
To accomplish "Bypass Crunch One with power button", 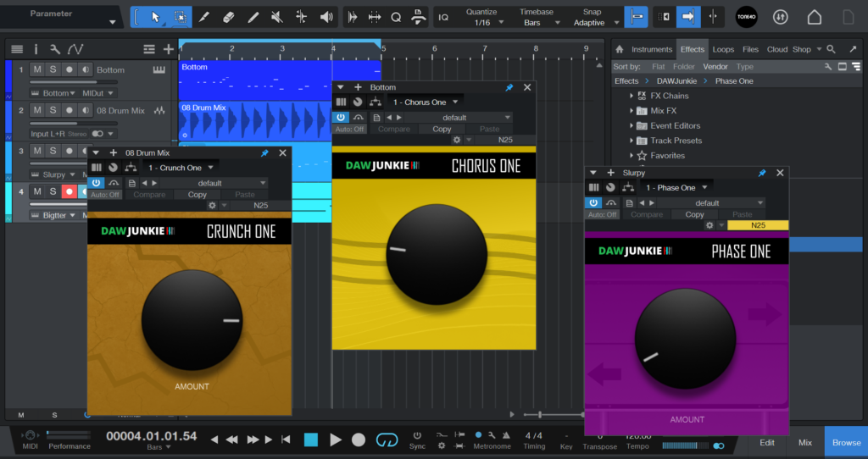I will (x=97, y=183).
